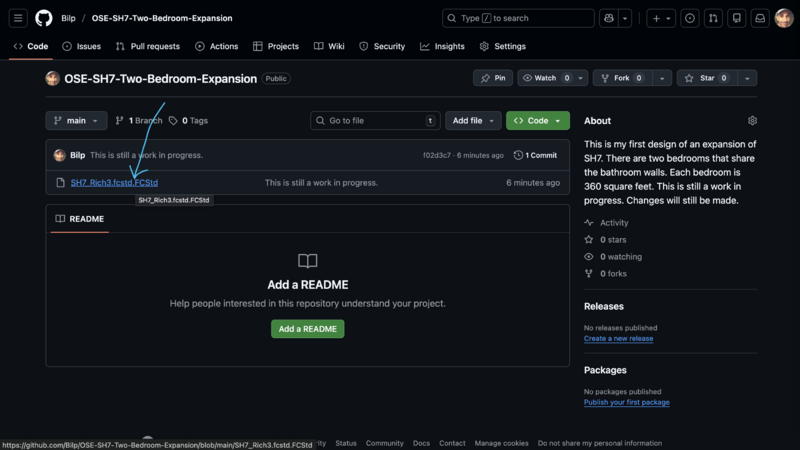
Task: Click the Go to file search field
Action: pyautogui.click(x=375, y=120)
